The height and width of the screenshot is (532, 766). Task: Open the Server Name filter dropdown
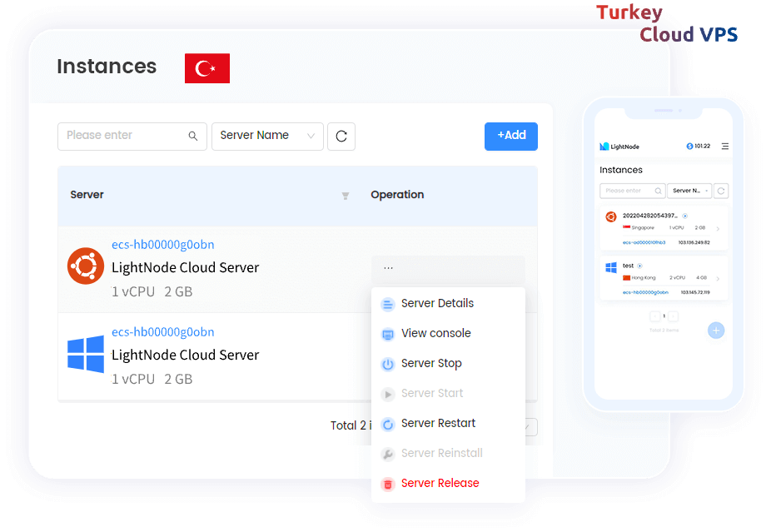[x=267, y=136]
